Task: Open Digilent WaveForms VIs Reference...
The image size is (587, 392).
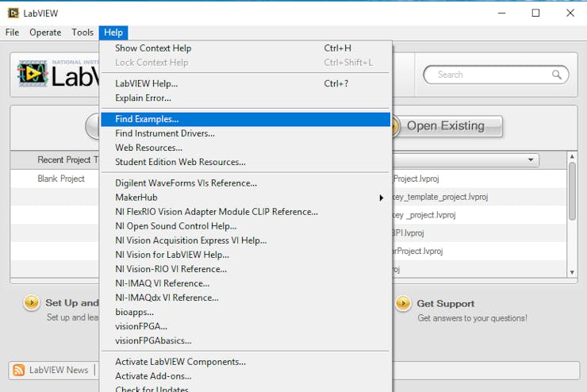Action: pyautogui.click(x=245, y=183)
